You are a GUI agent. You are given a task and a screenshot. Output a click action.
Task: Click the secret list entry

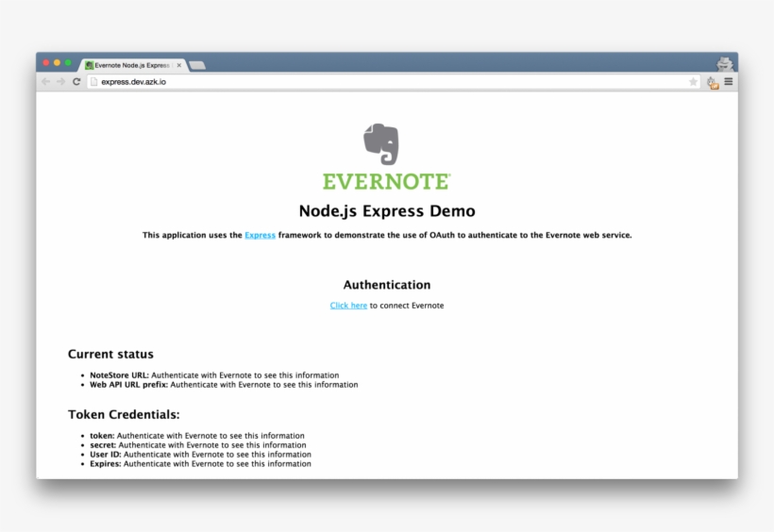198,445
